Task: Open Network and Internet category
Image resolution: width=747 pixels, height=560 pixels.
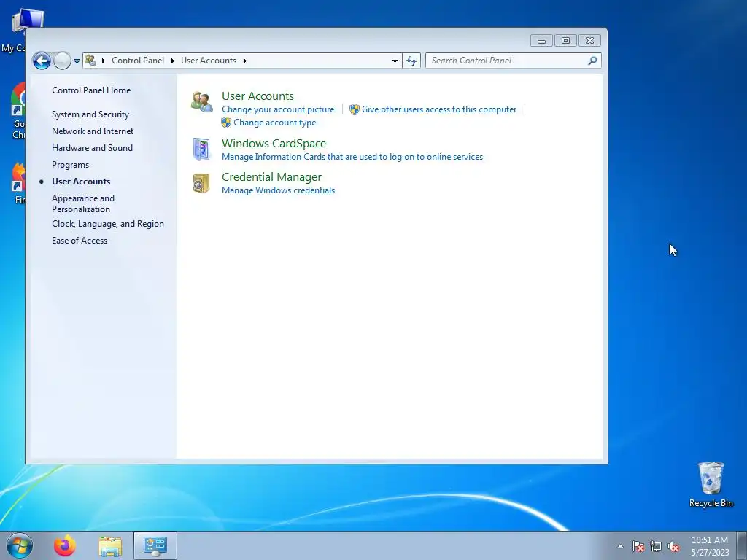Action: point(93,131)
